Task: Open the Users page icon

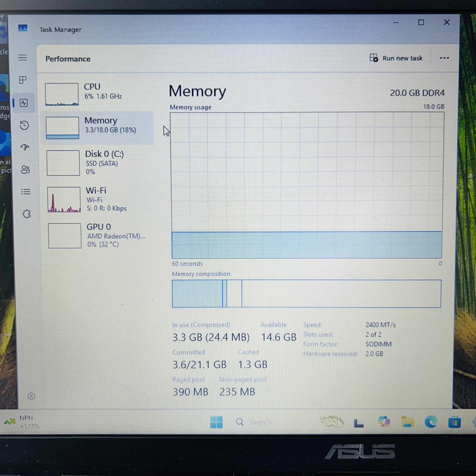Action: 25,170
